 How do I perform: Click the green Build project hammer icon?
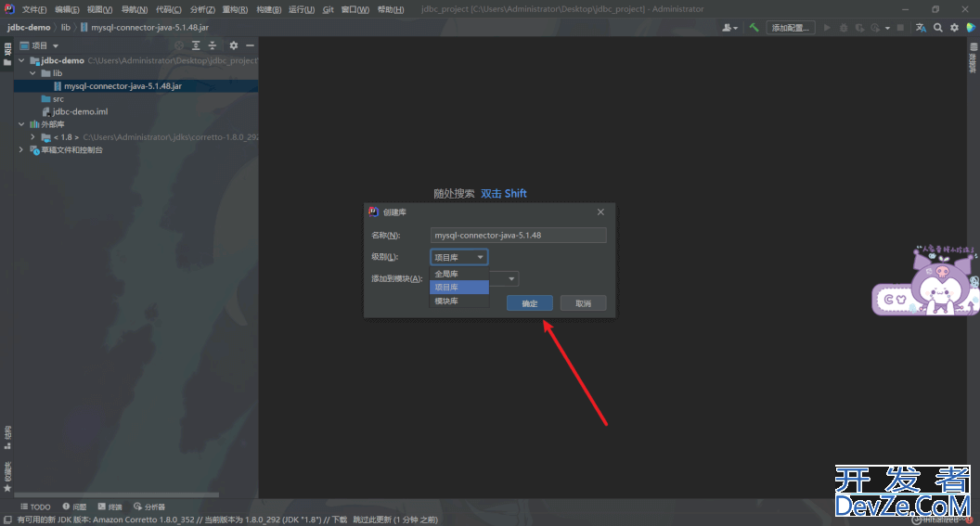(754, 28)
